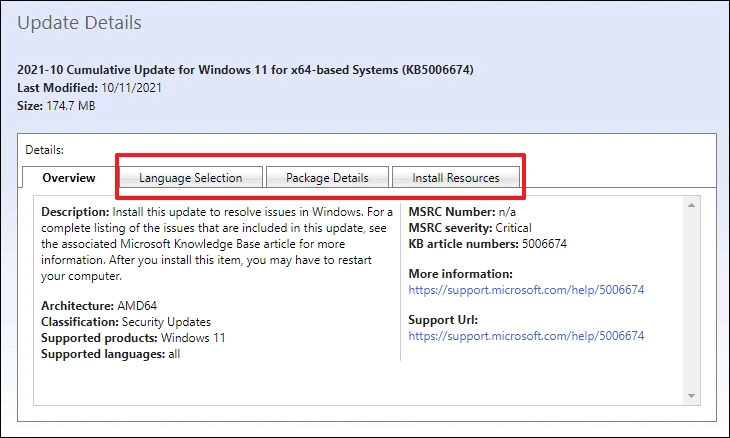Screen dimensions: 730x438
Task: Click the Architecture AMD64 line
Action: click(x=99, y=306)
